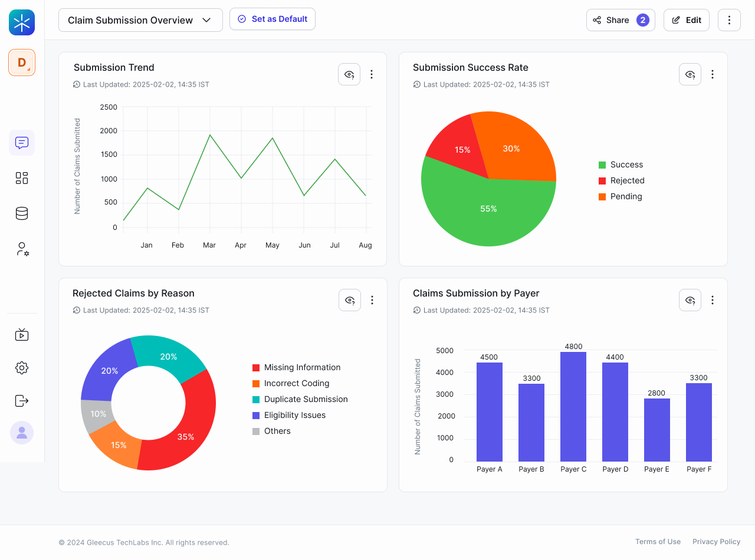Expand the Claim Submission Overview dropdown

(x=140, y=20)
